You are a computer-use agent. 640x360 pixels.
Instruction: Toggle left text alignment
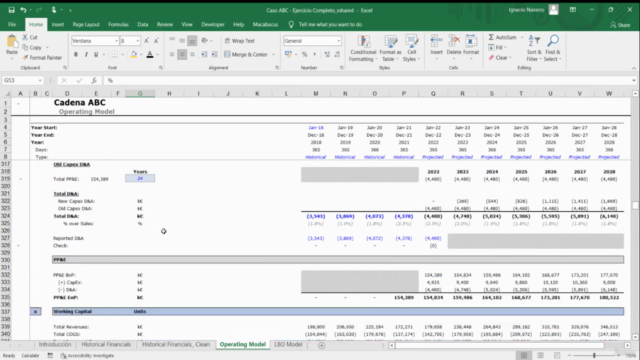(172, 54)
